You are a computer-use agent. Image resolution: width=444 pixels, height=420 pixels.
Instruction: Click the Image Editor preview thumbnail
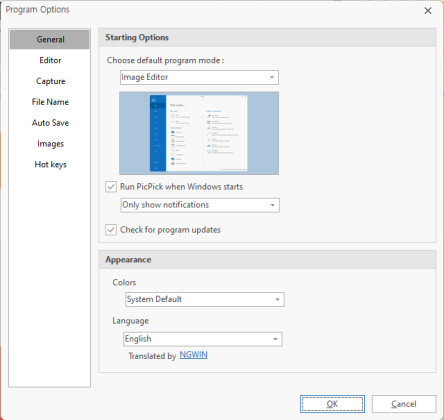point(199,133)
